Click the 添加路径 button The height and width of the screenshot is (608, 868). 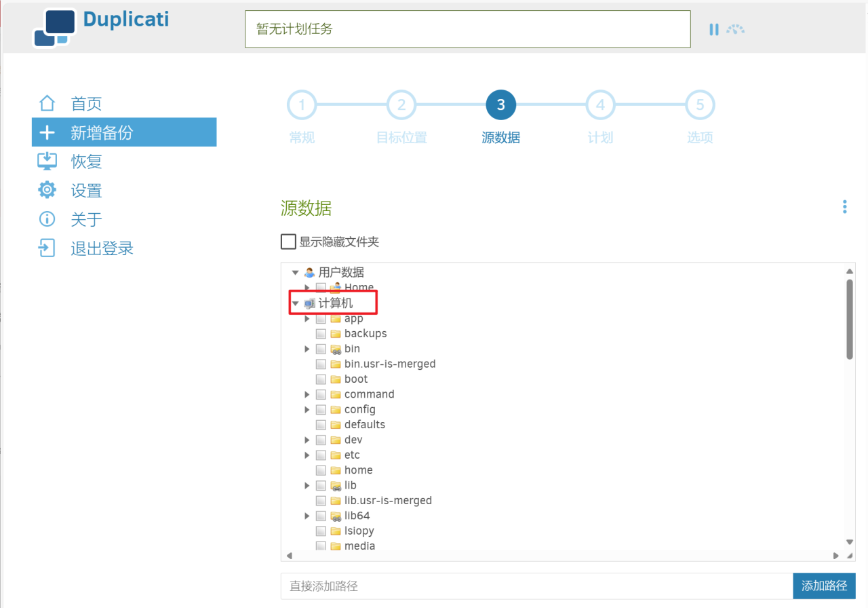pos(824,586)
